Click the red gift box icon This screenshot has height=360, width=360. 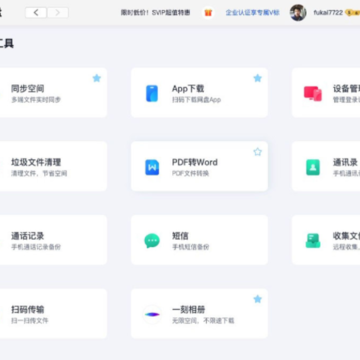(208, 13)
